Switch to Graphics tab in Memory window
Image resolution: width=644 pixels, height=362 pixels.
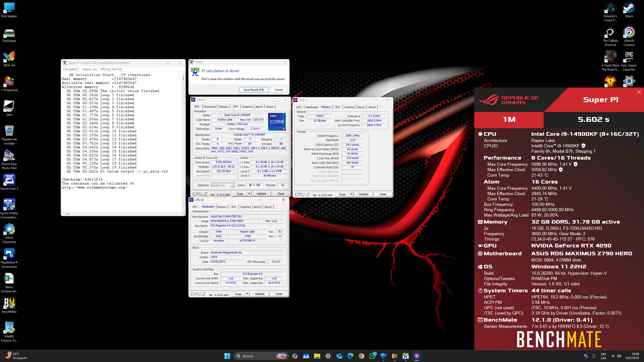(350, 107)
